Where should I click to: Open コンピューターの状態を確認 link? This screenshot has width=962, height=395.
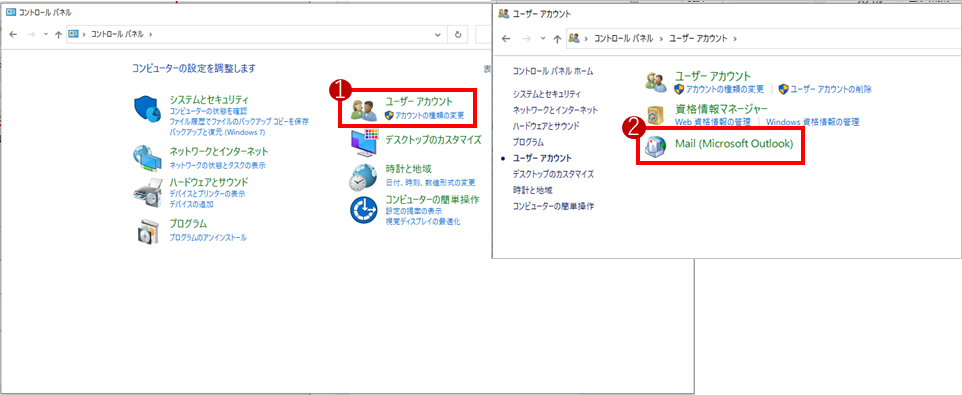(208, 111)
